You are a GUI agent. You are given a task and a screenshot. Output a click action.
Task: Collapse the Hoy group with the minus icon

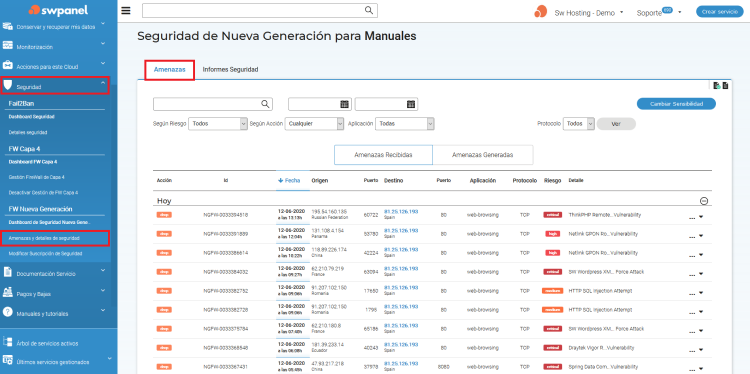[704, 201]
